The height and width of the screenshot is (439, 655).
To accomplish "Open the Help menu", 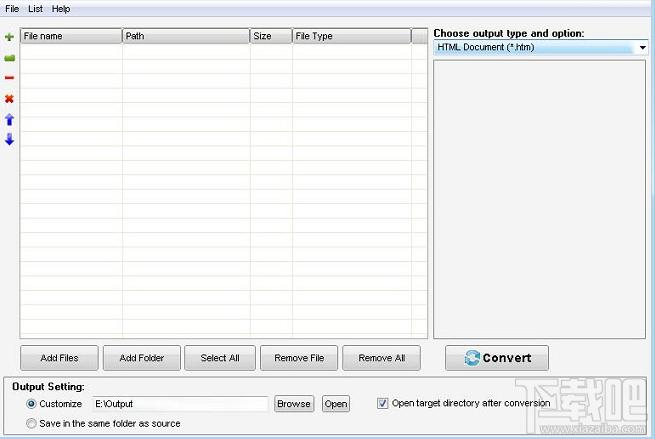I will tap(61, 9).
